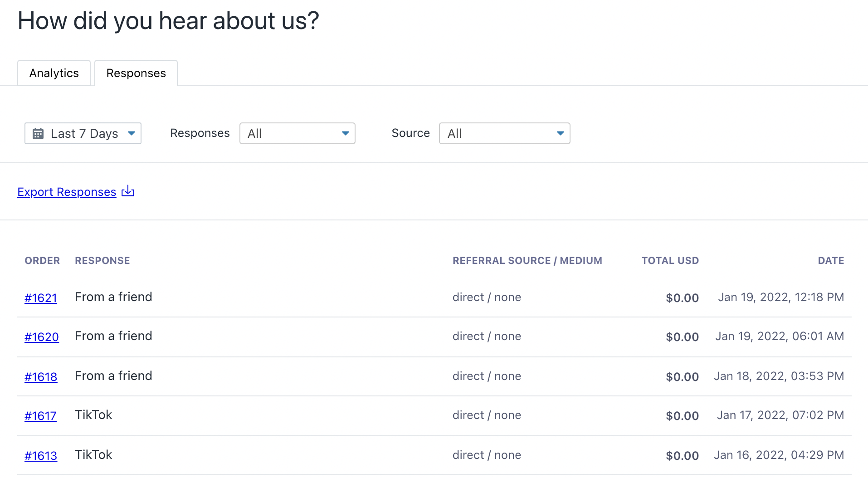Open order #1621

[41, 298]
